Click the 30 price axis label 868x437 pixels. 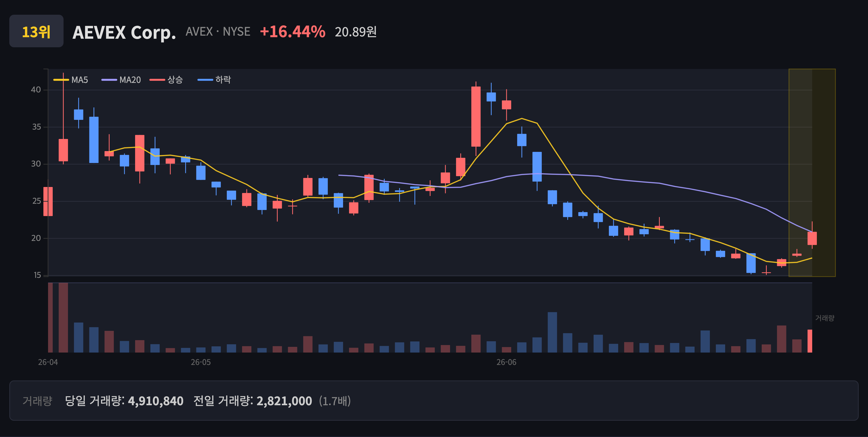point(36,164)
